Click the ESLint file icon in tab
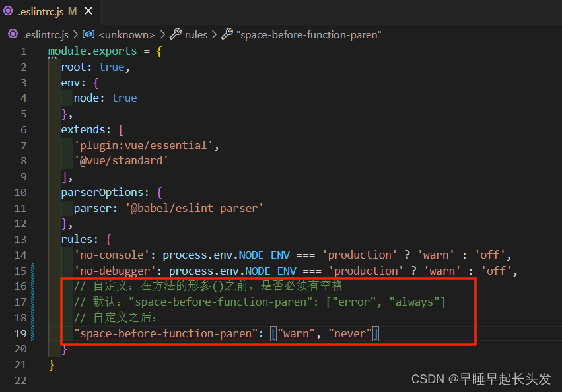 (x=8, y=11)
